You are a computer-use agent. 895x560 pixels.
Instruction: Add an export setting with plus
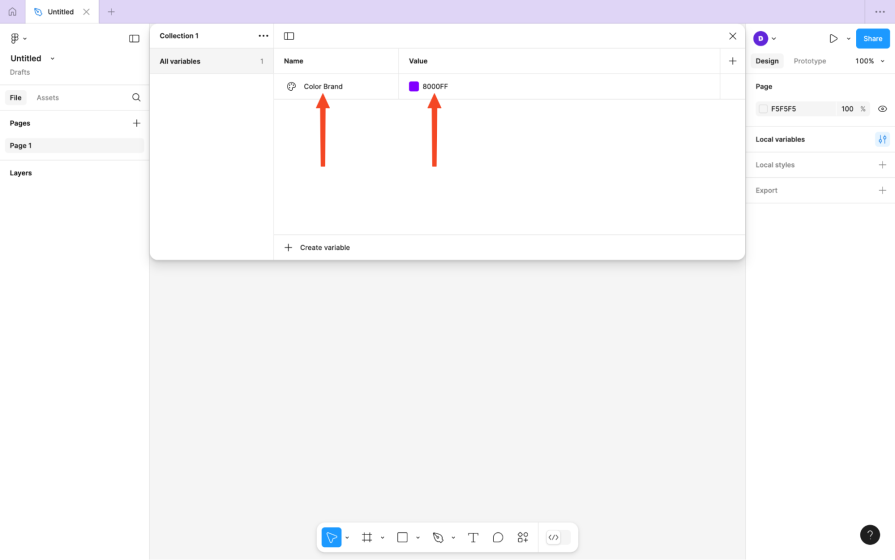click(882, 191)
